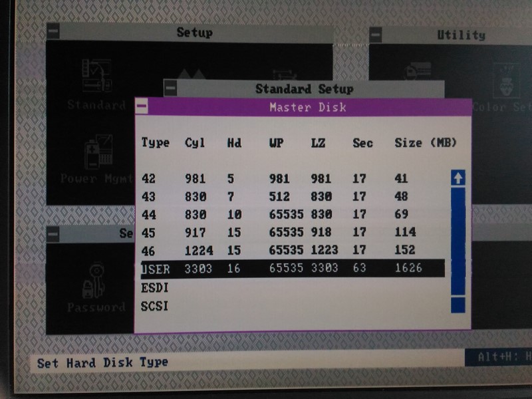The image size is (532, 399).
Task: Click the Utility window control-menu box
Action: tap(376, 35)
